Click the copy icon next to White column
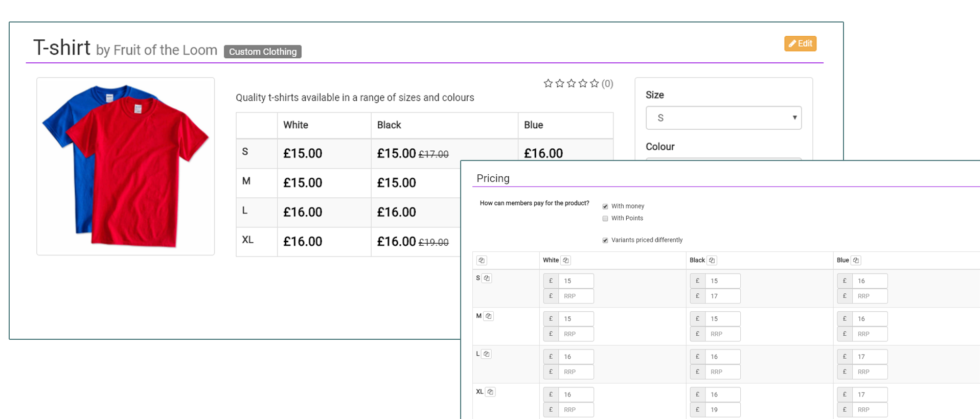 (x=565, y=261)
